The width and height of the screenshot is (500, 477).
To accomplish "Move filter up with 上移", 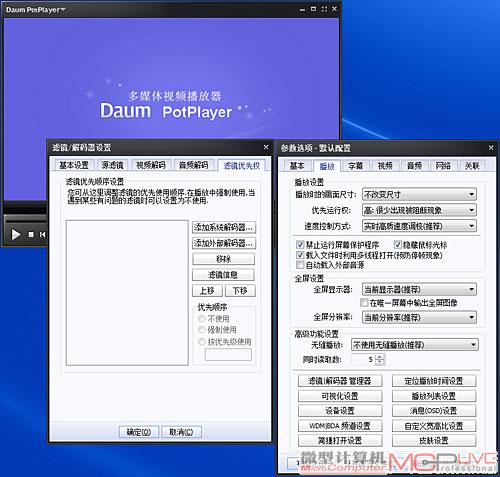I will click(x=207, y=290).
